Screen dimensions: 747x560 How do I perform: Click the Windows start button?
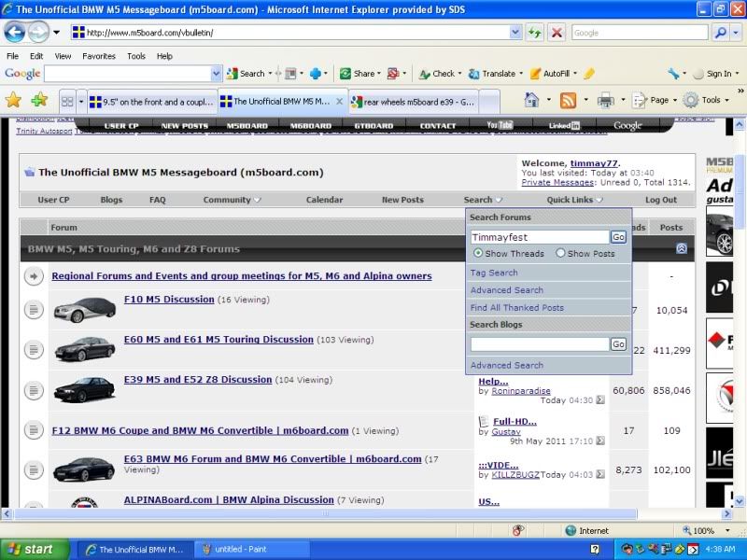(35, 549)
